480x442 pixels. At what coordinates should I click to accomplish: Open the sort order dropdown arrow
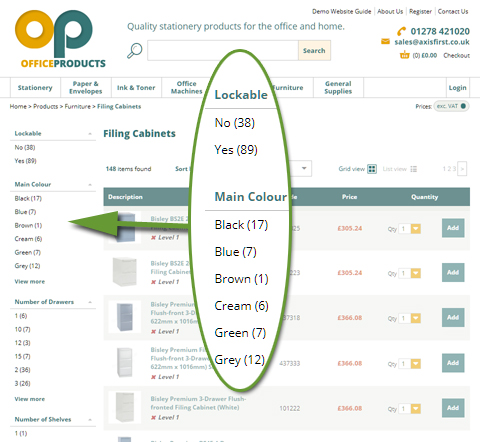click(304, 168)
